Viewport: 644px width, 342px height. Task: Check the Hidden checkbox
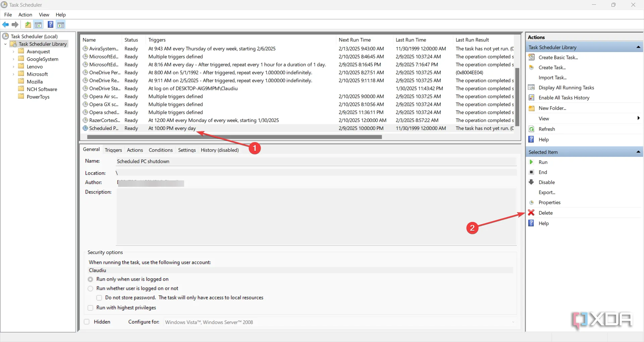tap(87, 322)
